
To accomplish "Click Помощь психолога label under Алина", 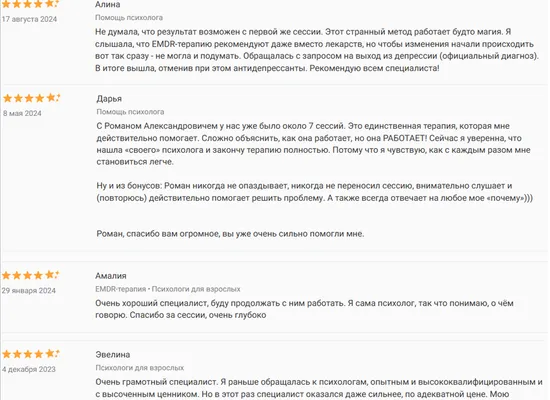I will (x=129, y=18).
